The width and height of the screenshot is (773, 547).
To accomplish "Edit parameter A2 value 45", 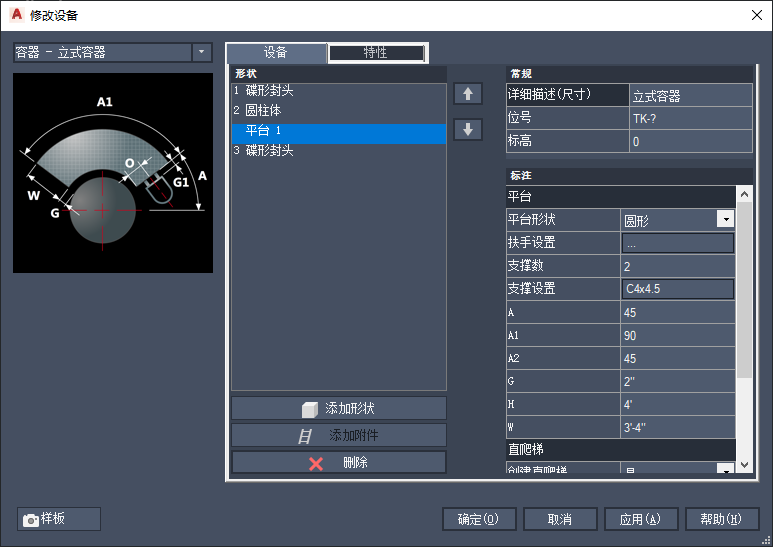I will coord(678,359).
